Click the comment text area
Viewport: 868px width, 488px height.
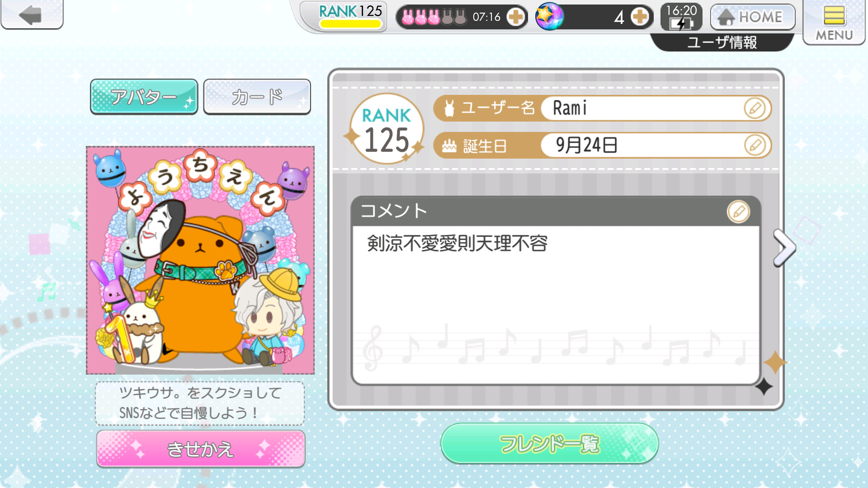click(x=556, y=305)
